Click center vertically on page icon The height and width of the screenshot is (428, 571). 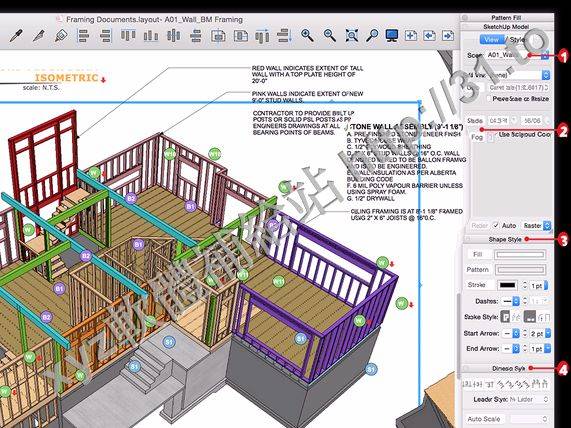(x=240, y=36)
